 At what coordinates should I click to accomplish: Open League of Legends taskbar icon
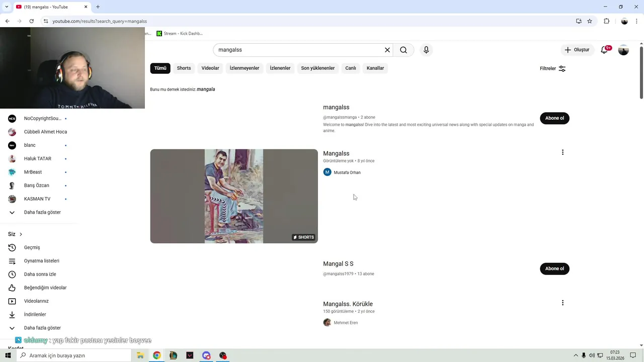pyautogui.click(x=173, y=355)
